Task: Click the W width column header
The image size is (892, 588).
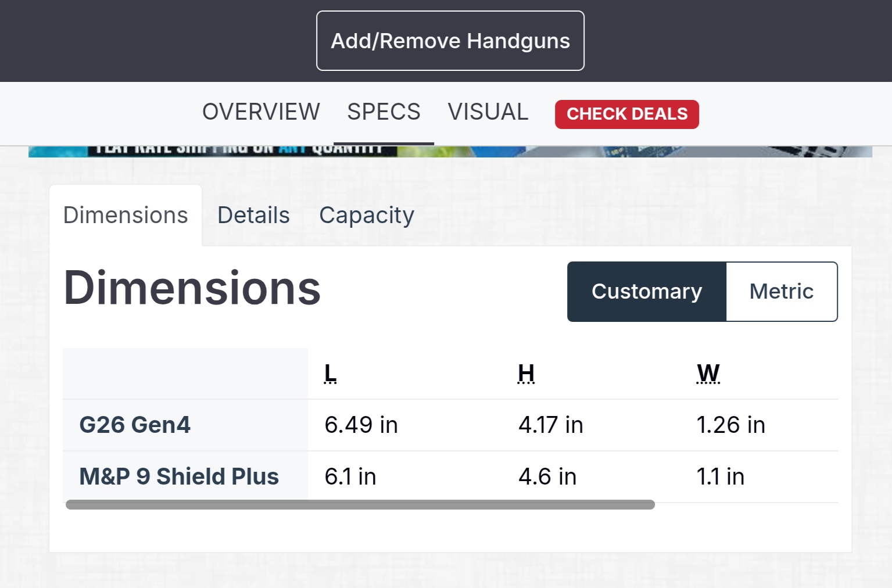Action: coord(708,373)
